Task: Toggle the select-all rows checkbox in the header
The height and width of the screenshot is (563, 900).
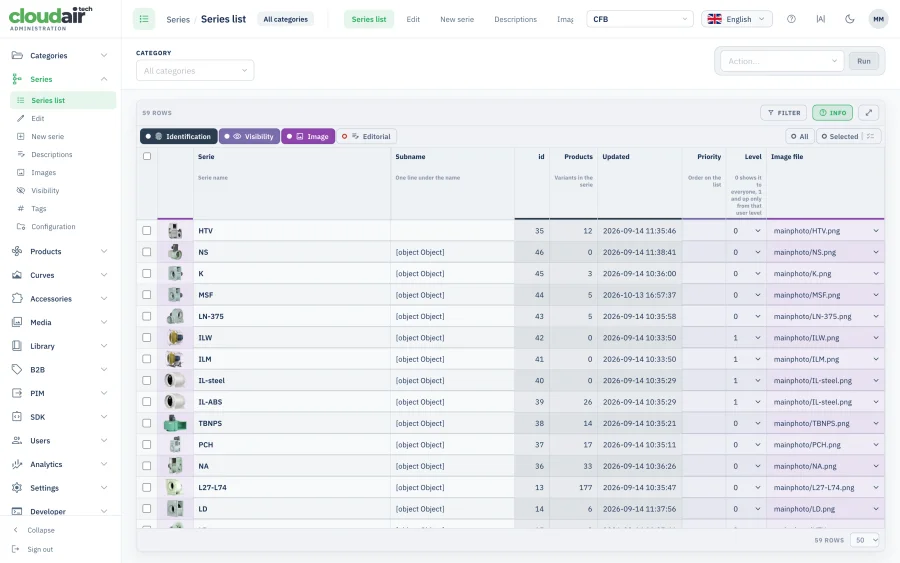Action: coord(147,156)
